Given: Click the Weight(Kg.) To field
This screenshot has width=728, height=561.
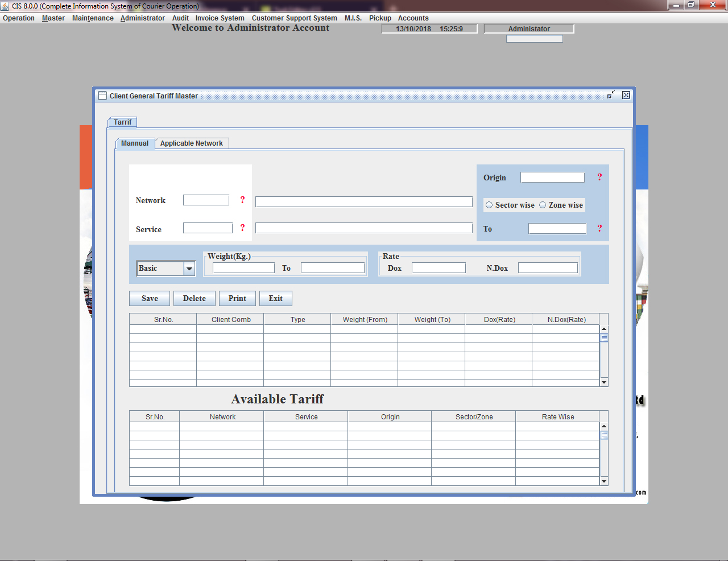Looking at the screenshot, I should (333, 268).
